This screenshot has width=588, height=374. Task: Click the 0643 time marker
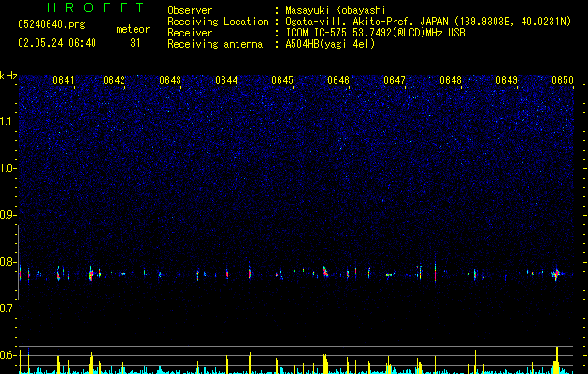click(170, 80)
